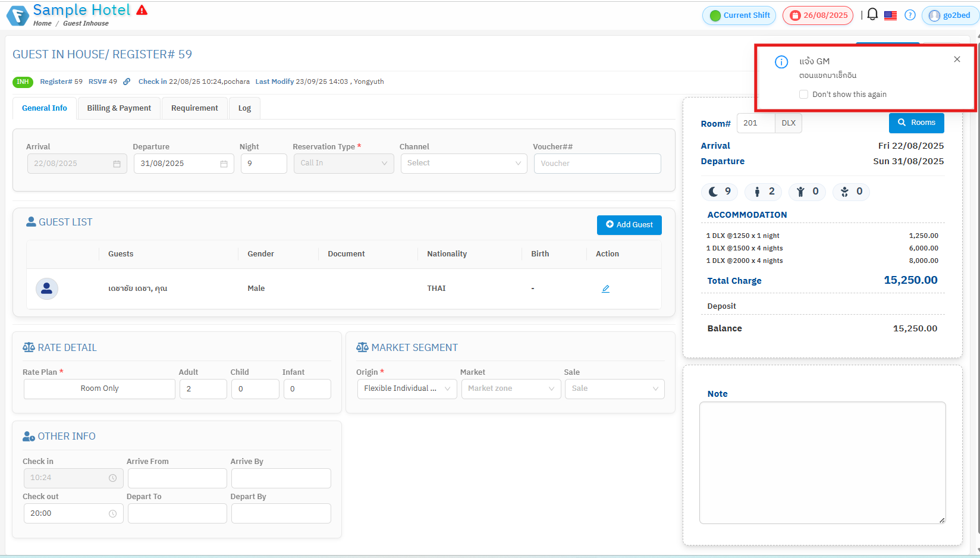Open the Requirement tab
The width and height of the screenshot is (980, 558).
coord(194,108)
